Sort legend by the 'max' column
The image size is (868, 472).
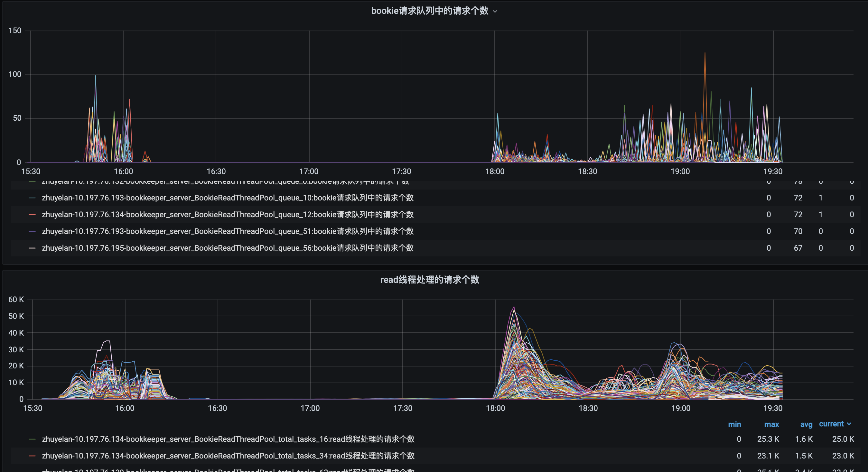pos(771,424)
